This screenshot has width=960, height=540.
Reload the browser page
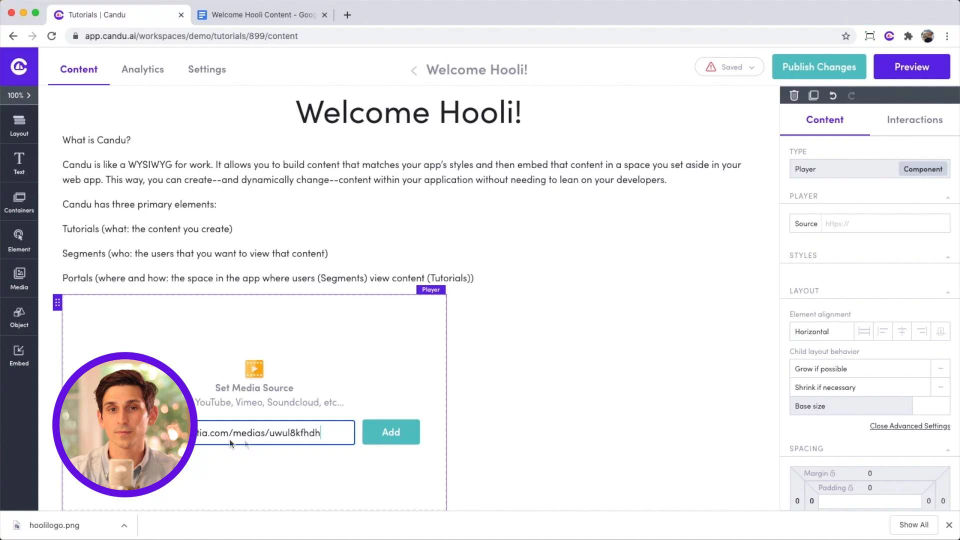tap(51, 36)
